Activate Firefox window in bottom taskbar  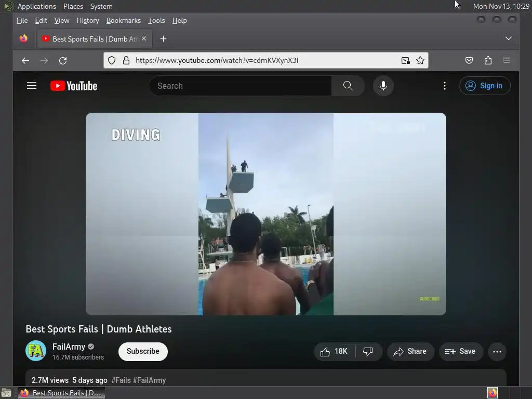(62, 393)
